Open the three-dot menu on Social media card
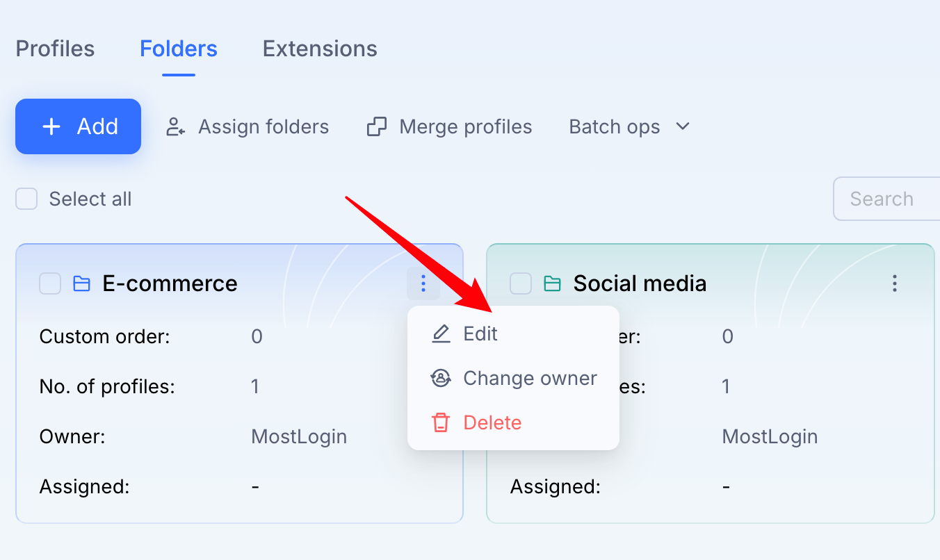The width and height of the screenshot is (940, 560). click(x=895, y=283)
